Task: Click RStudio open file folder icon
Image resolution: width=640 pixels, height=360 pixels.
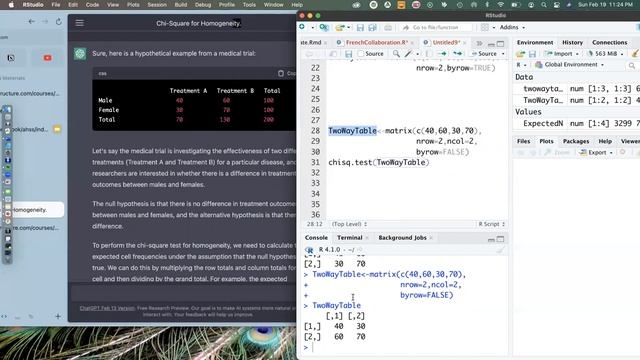Action: click(339, 27)
